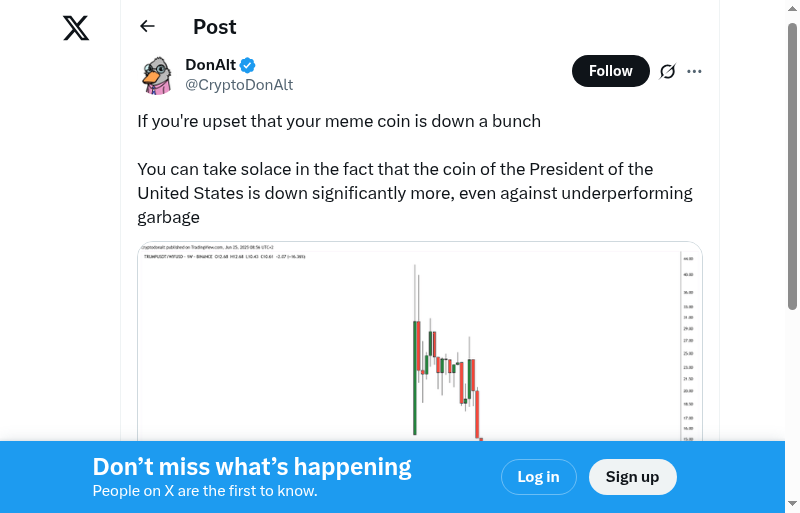Click the blue verified badge

248,66
